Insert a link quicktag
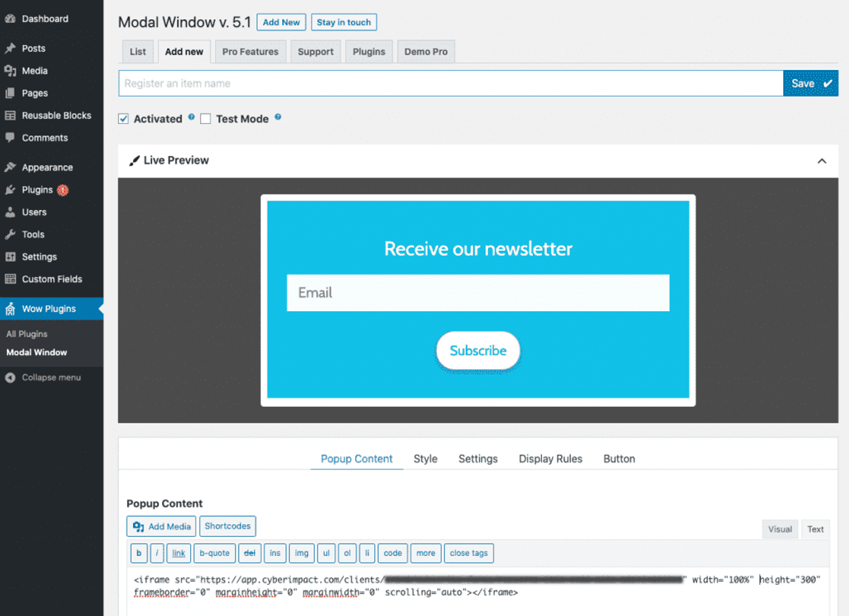849x616 pixels. pos(179,553)
